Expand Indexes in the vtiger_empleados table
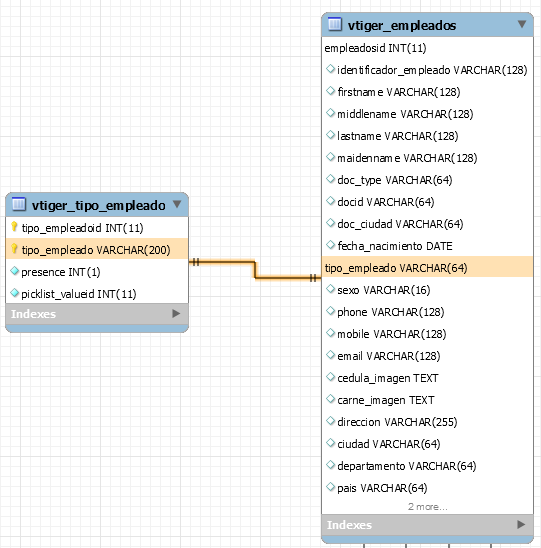541x548 pixels. pos(521,524)
